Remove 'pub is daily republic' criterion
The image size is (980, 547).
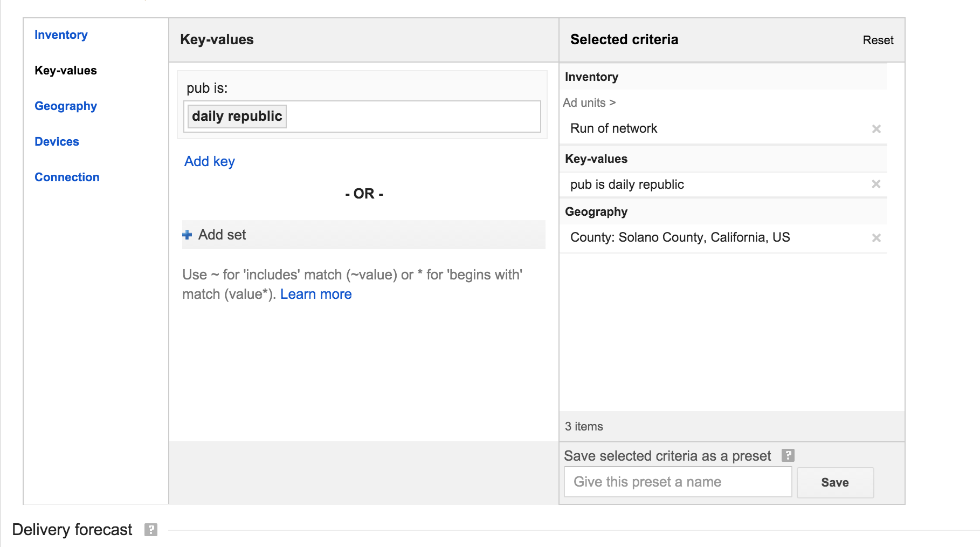[876, 184]
